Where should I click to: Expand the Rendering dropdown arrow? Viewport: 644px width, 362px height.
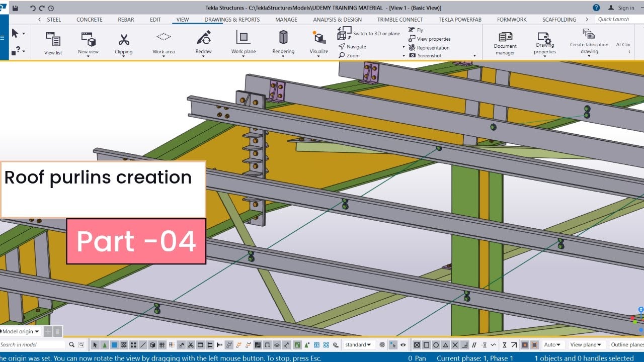point(283,56)
